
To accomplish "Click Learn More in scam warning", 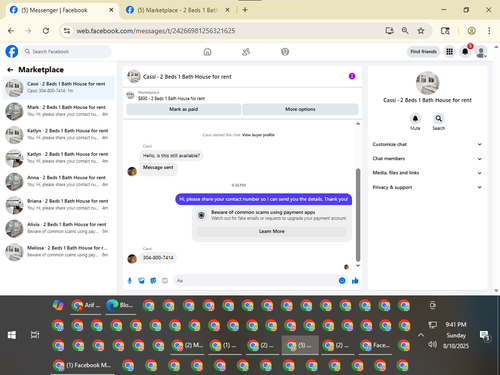I will click(272, 231).
